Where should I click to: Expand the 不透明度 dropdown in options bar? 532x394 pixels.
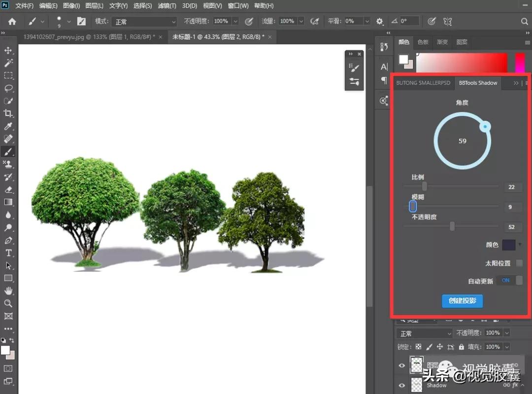(235, 22)
